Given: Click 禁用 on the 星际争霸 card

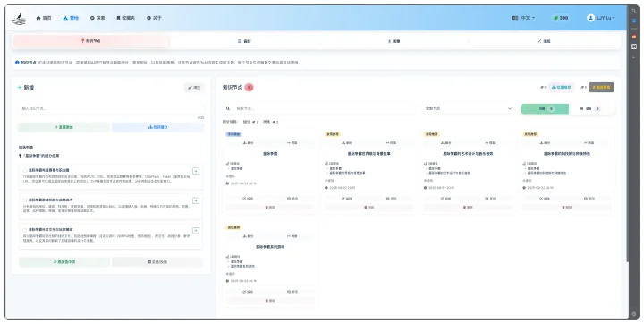Looking at the screenshot, I should [x=292, y=199].
